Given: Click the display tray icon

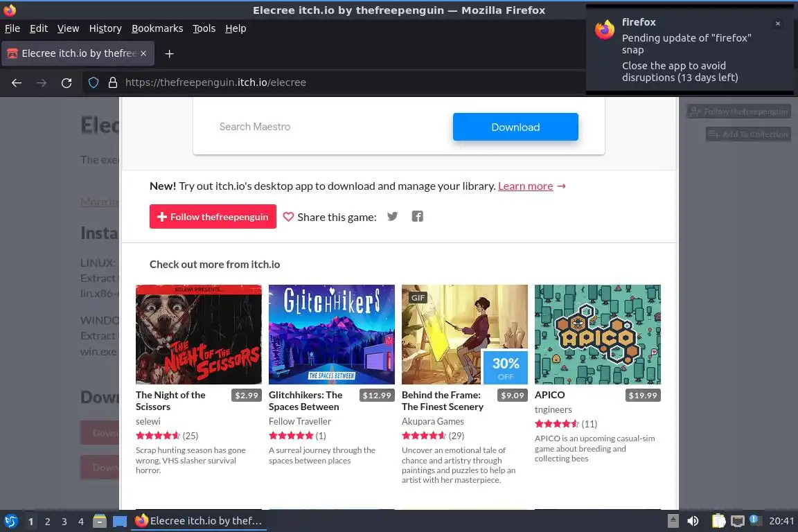Looking at the screenshot, I should 738,521.
